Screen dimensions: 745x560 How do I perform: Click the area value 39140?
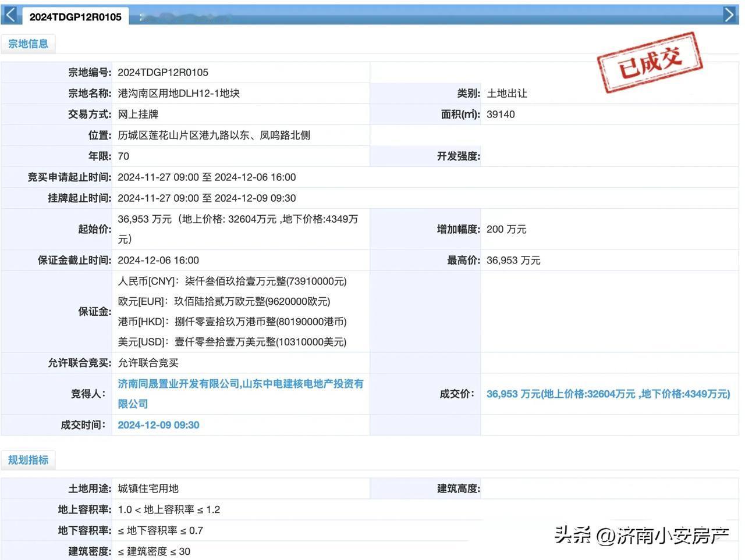point(501,114)
